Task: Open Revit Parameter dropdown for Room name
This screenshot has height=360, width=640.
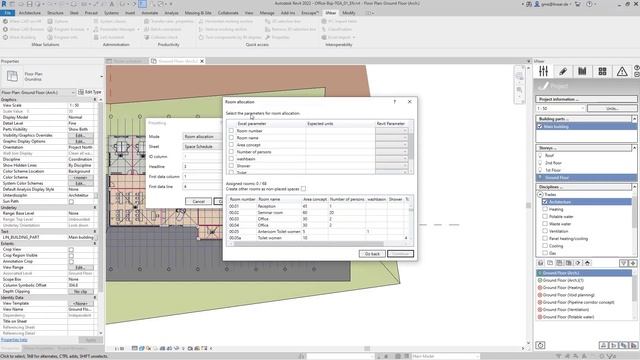Action: [391, 138]
